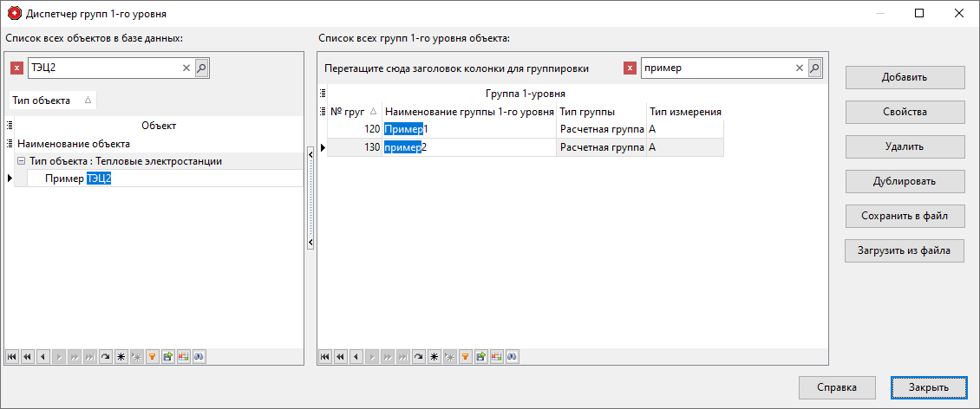This screenshot has height=409, width=980.
Task: Click into the 'ТЭЦ2' object search field
Action: pyautogui.click(x=102, y=68)
